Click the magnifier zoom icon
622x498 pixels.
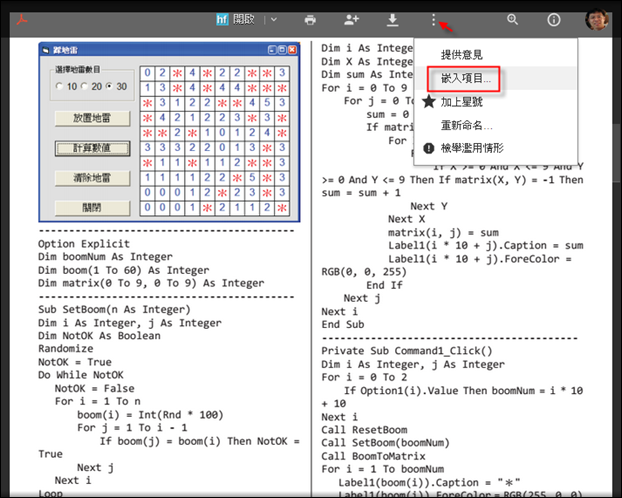512,19
